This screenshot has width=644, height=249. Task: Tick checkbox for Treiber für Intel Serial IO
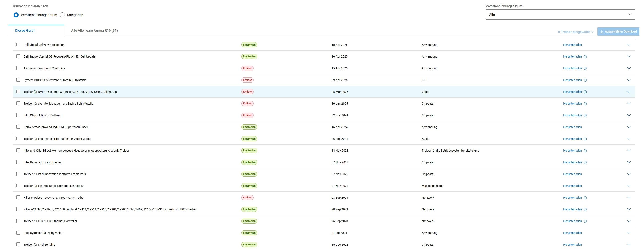coord(18,245)
